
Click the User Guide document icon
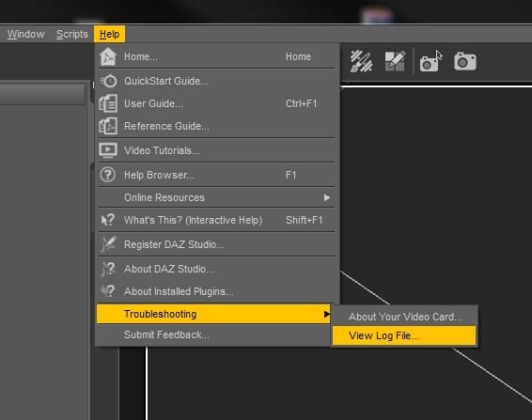point(108,103)
